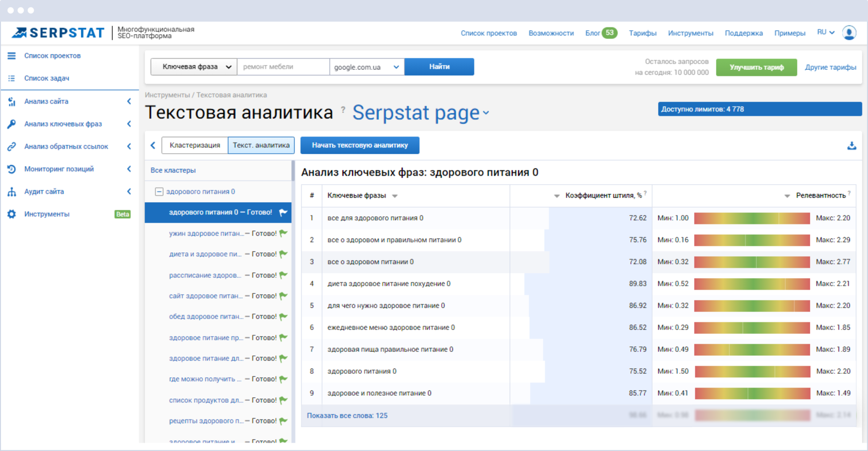Switch to the Текст. аналитика tab
This screenshot has width=868, height=451.
click(x=261, y=145)
